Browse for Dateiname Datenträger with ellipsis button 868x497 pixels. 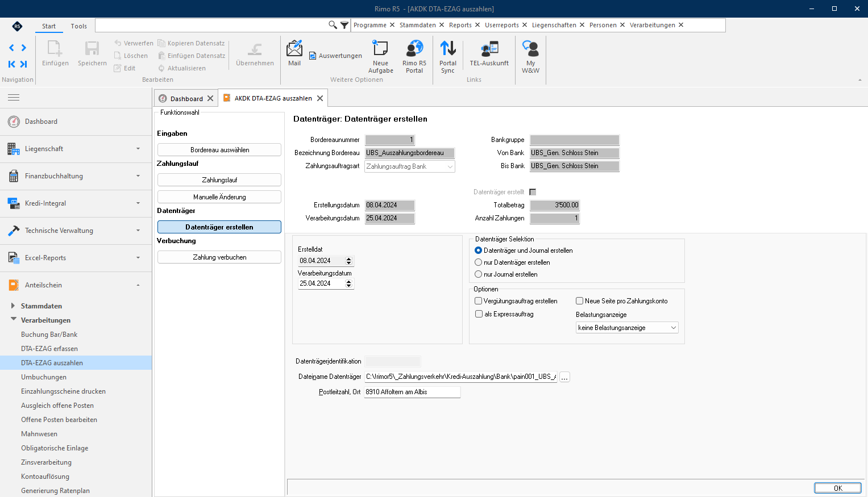564,377
